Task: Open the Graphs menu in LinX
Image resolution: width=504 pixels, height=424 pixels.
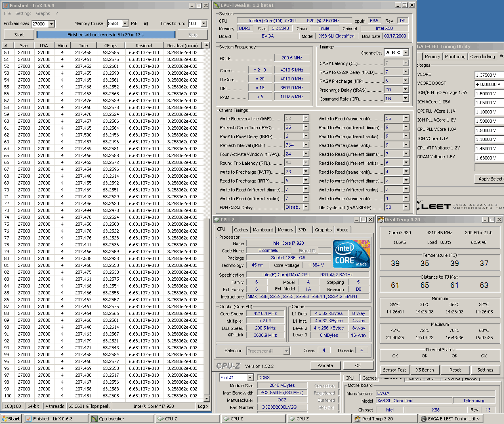Action: click(43, 13)
